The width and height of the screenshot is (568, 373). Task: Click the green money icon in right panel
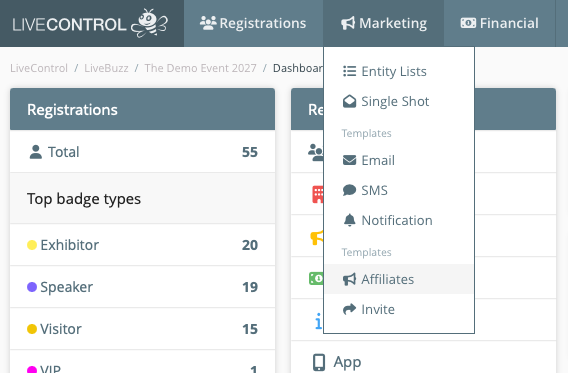point(316,278)
